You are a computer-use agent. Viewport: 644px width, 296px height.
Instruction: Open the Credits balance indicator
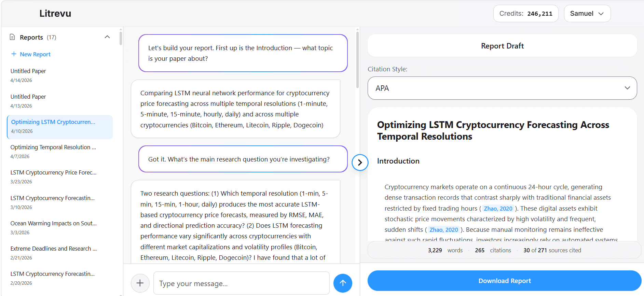coord(525,14)
